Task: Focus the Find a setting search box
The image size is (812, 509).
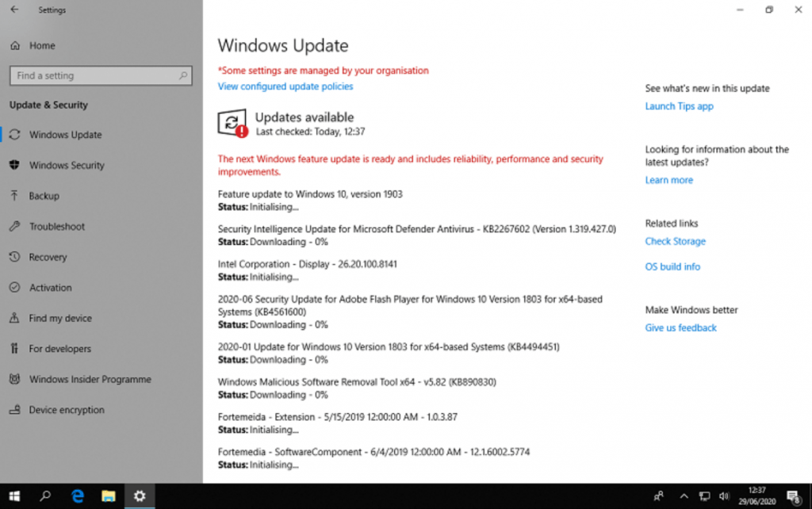Action: tap(101, 75)
